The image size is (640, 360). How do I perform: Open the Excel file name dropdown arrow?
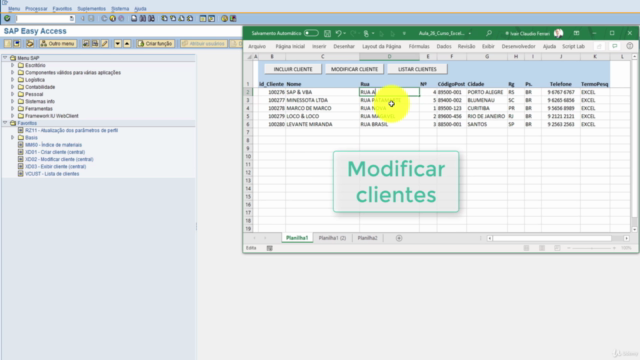[x=470, y=33]
